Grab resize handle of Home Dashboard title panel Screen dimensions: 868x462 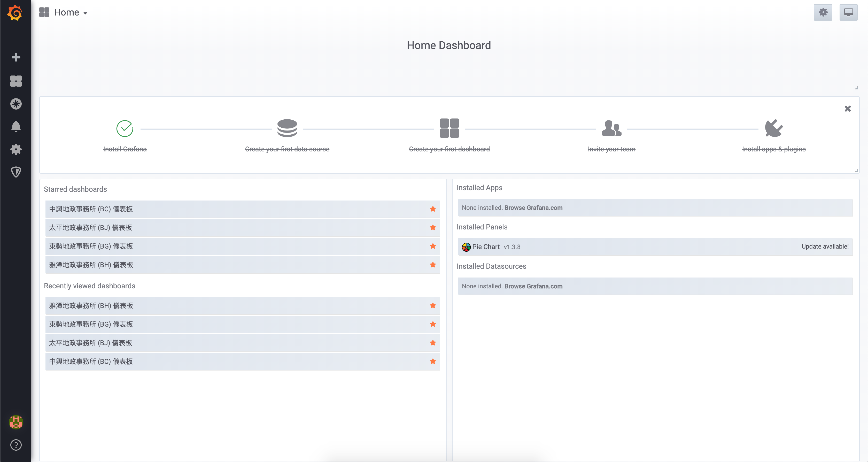(856, 88)
